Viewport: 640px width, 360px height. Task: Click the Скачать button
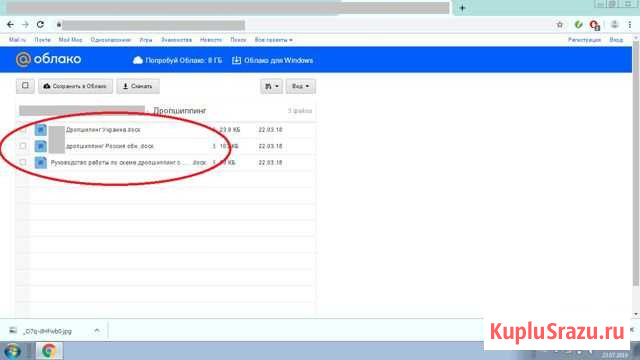coord(138,86)
